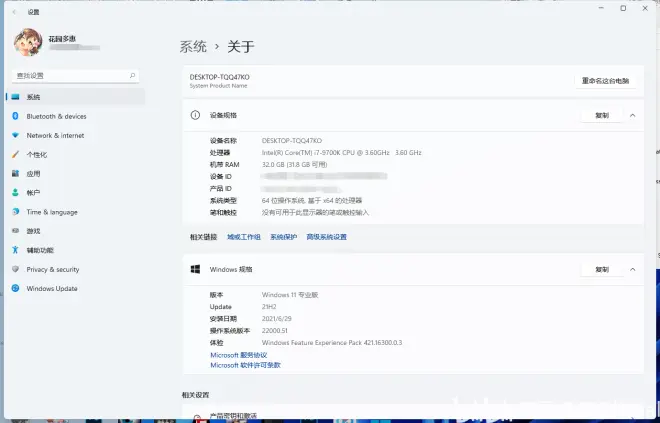Open the Windows Update page
Image resolution: width=660 pixels, height=423 pixels.
[x=52, y=288]
